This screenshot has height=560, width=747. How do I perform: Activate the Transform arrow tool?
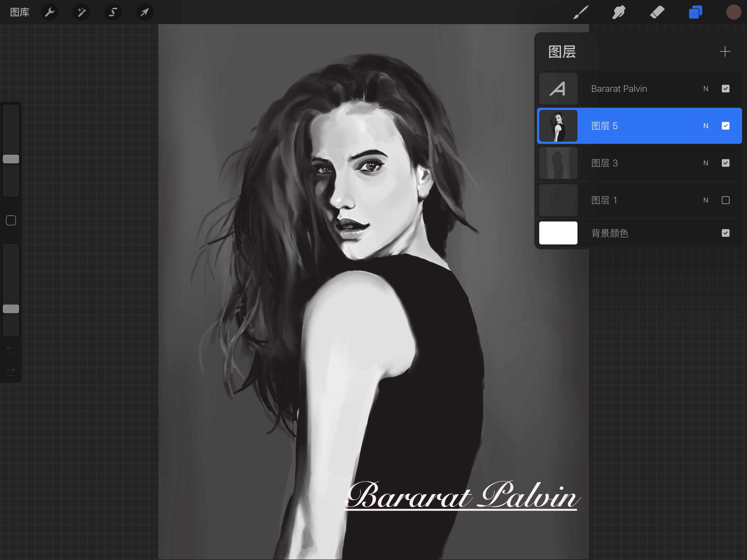coord(145,13)
